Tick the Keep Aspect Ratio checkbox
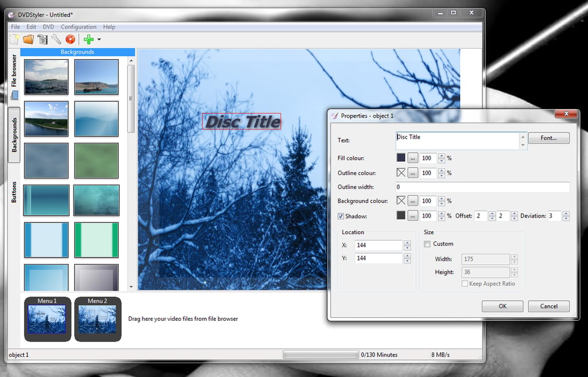588x377 pixels. (465, 283)
